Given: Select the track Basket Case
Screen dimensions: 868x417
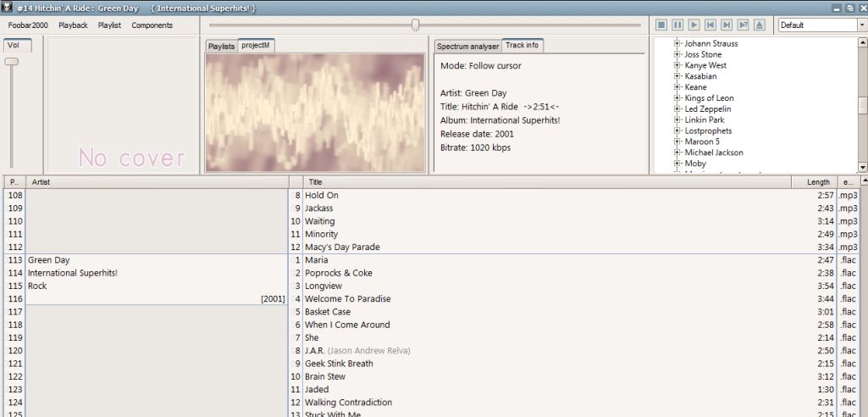Looking at the screenshot, I should (x=328, y=312).
